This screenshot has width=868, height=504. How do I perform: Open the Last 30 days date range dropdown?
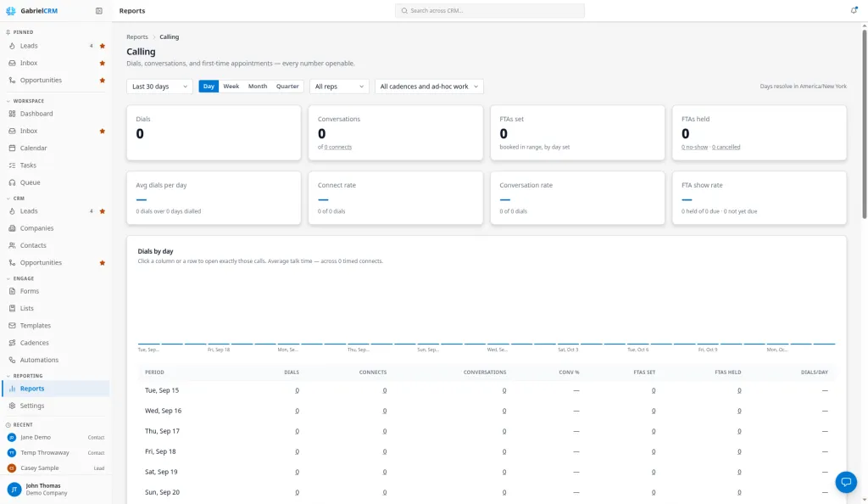coord(159,87)
